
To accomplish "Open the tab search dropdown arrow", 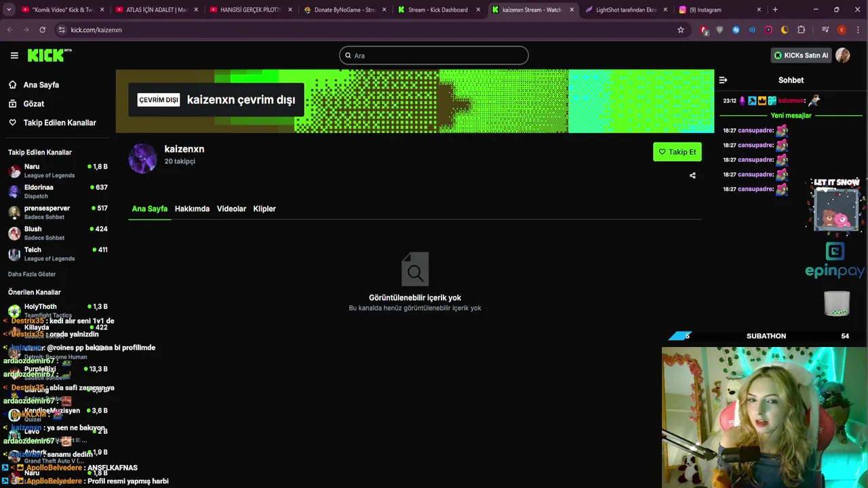I will (9, 9).
